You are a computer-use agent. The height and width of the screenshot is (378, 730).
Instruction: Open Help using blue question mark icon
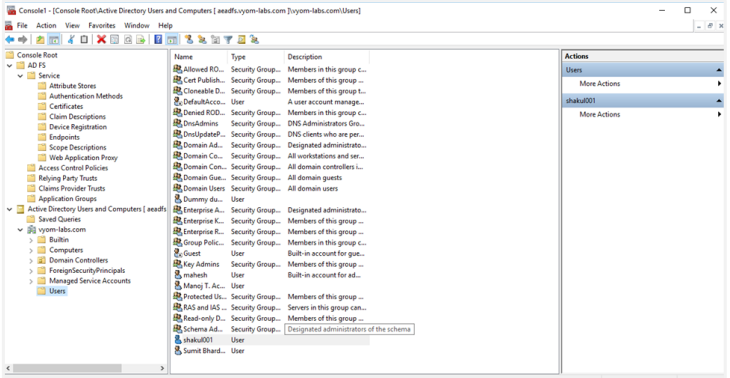158,40
